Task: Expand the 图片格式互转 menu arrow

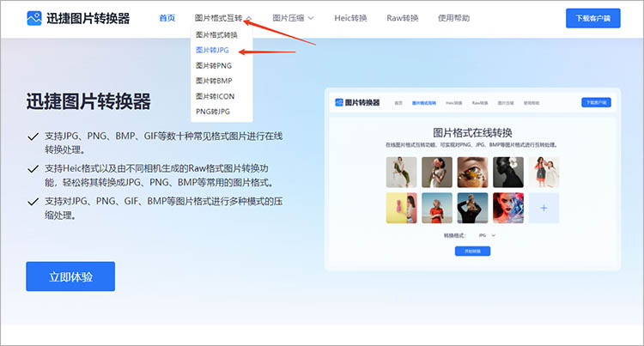Action: [x=247, y=18]
